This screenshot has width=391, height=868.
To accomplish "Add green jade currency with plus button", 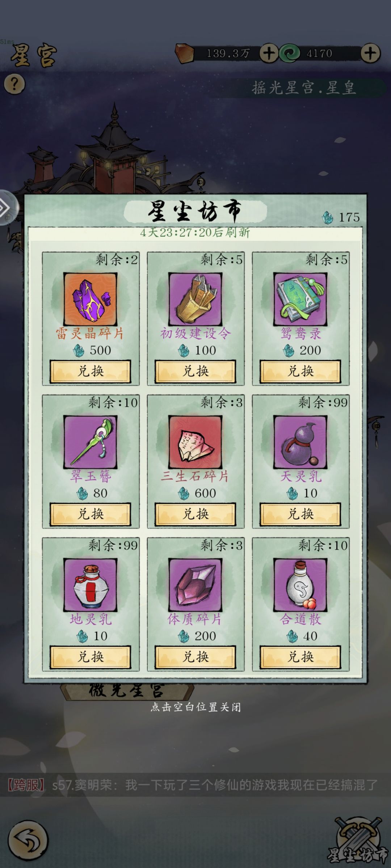I will click(370, 54).
